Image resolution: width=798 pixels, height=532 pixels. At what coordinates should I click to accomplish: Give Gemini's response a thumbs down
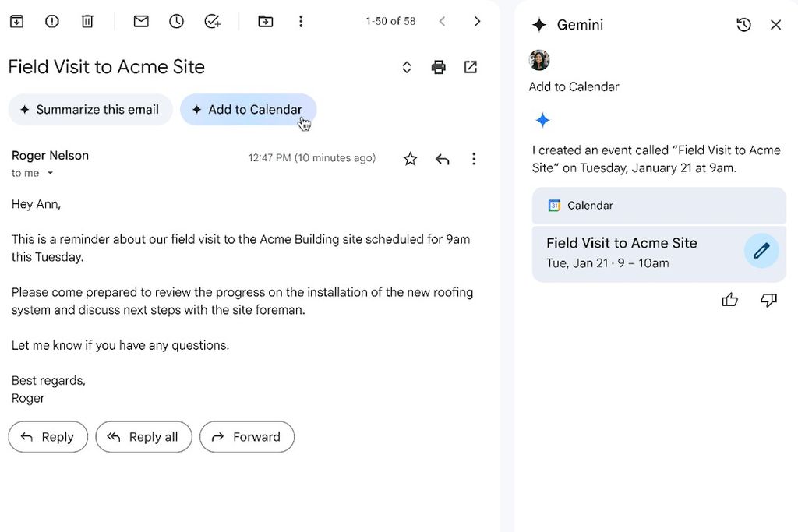point(768,299)
